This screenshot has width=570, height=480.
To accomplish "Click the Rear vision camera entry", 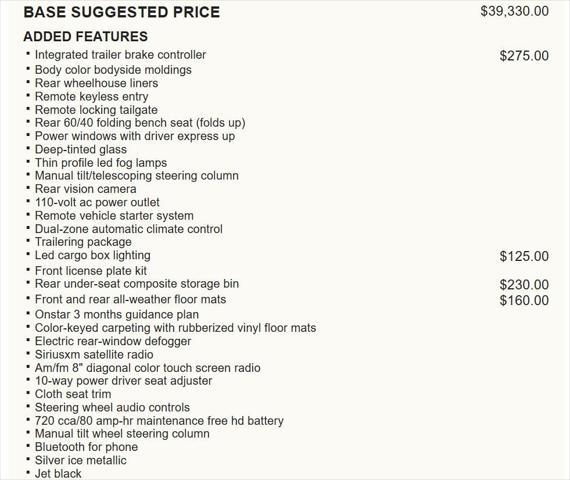I will point(85,189).
